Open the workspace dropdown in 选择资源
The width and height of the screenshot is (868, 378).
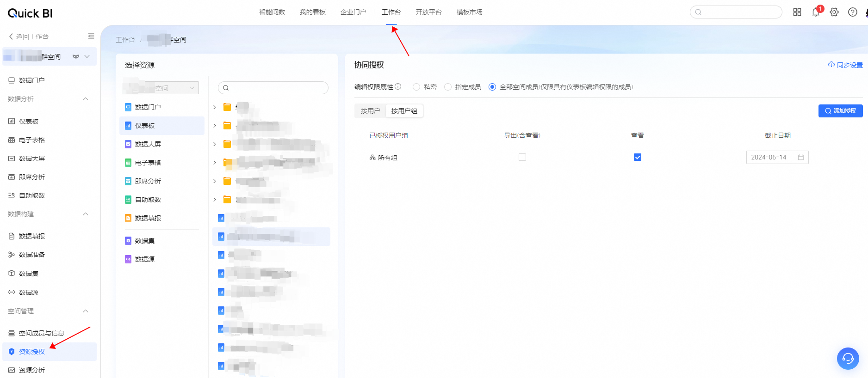tap(161, 88)
